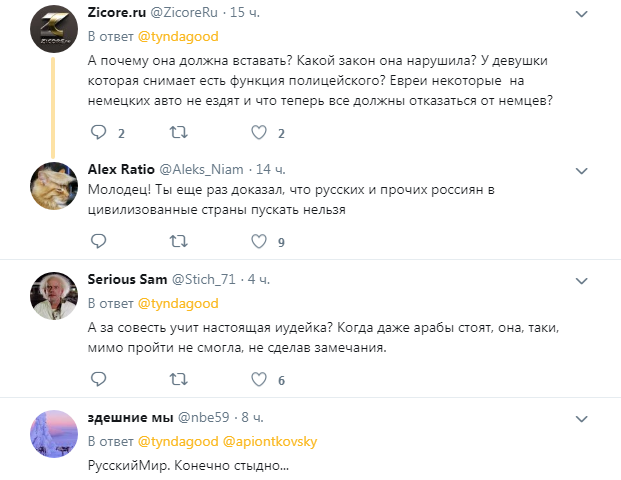
Task: Open the options chevron on the Alex Ratio tweet
Action: click(x=581, y=171)
